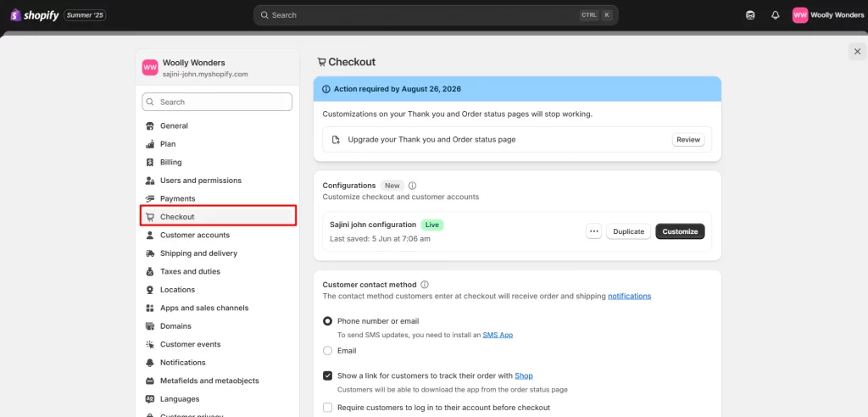The width and height of the screenshot is (868, 417).
Task: Select Checkout in the settings sidebar
Action: 218,216
